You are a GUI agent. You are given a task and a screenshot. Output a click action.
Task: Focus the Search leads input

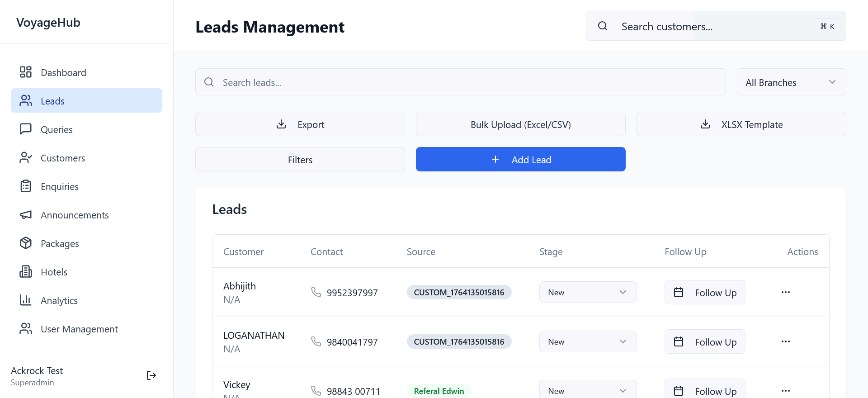(x=461, y=82)
